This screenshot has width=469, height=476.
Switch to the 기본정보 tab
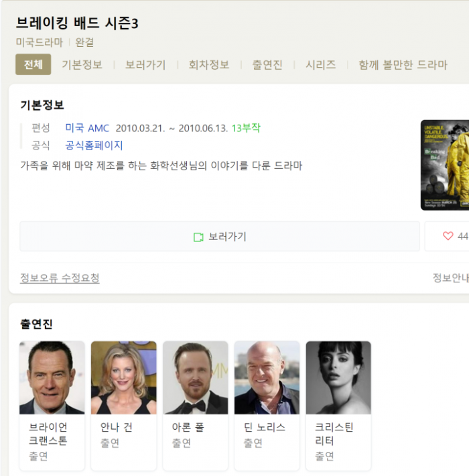(82, 65)
